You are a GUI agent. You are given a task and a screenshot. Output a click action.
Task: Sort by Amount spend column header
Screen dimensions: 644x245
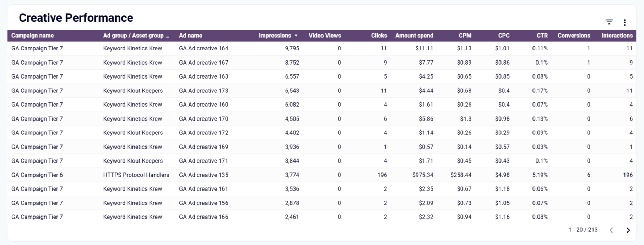pyautogui.click(x=414, y=36)
